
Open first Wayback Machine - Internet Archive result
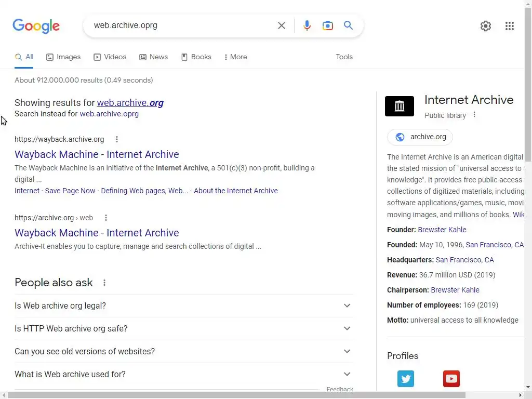click(97, 154)
